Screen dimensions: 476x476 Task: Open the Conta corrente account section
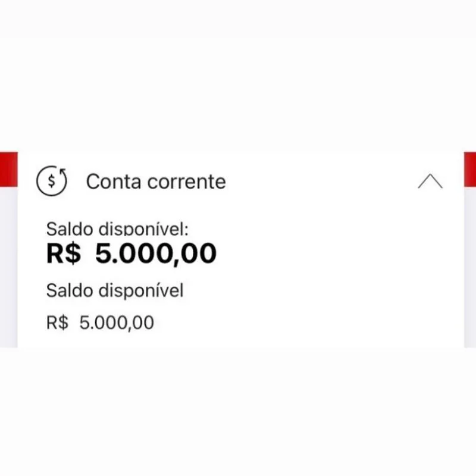(x=156, y=181)
